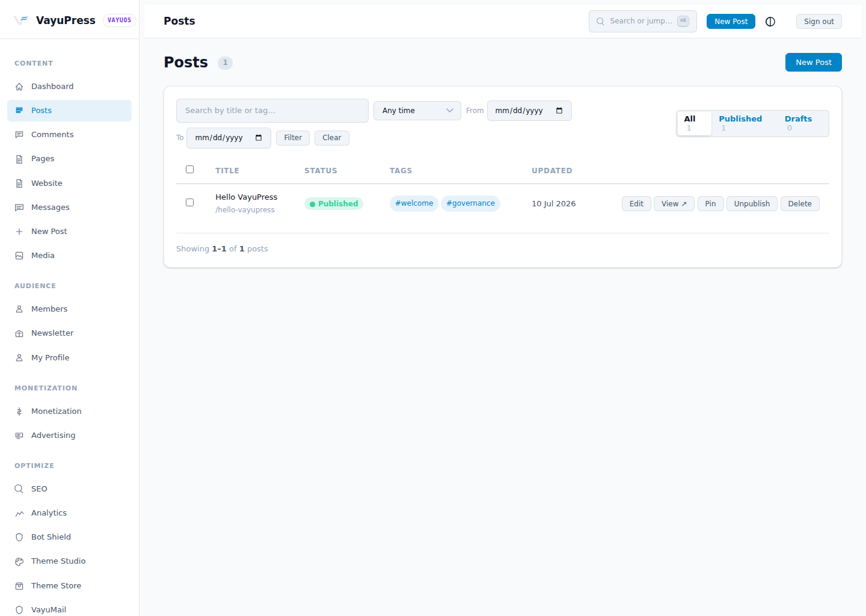Viewport: 866px width, 616px height.
Task: Click the plus icon beside New Post
Action: click(x=19, y=232)
